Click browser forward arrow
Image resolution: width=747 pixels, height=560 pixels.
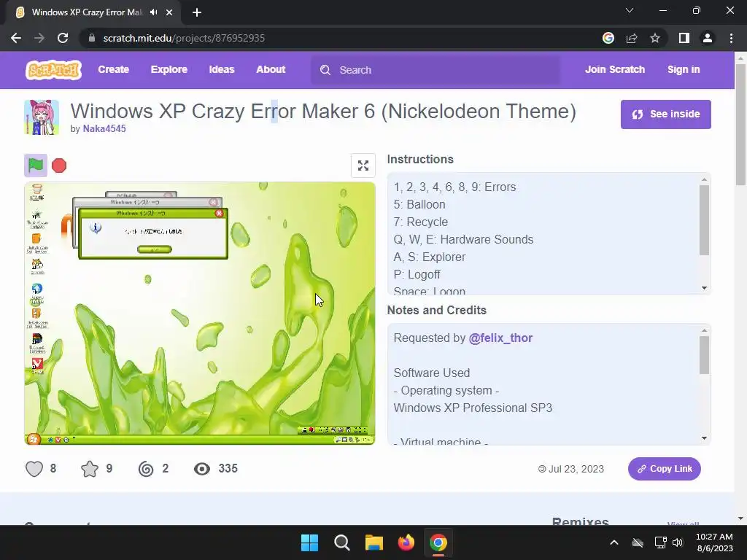click(39, 38)
